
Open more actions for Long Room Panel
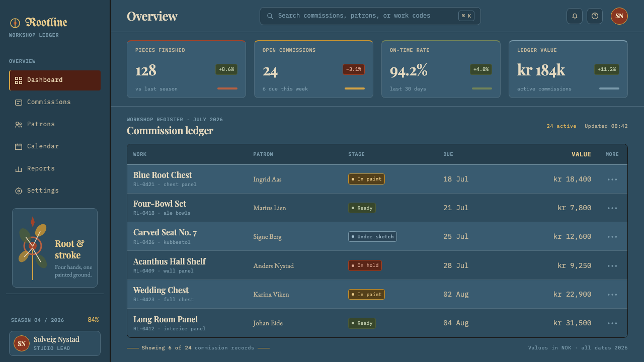[612, 323]
